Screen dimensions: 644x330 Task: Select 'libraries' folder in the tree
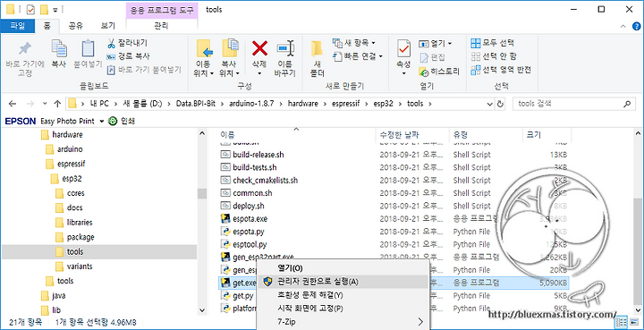80,223
